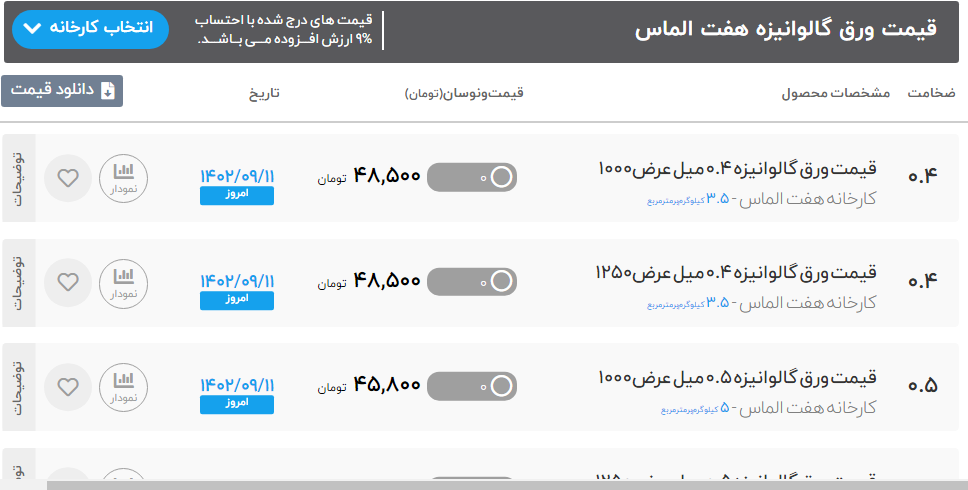Viewport: 968px width, 490px height.
Task: Click the 48,500 price of 1250 width row
Action: pos(387,281)
